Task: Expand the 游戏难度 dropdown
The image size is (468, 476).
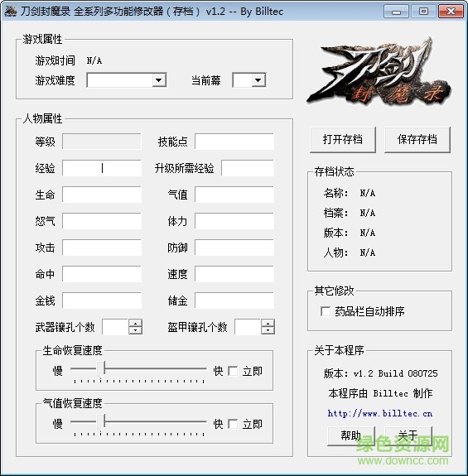Action: pyautogui.click(x=158, y=80)
